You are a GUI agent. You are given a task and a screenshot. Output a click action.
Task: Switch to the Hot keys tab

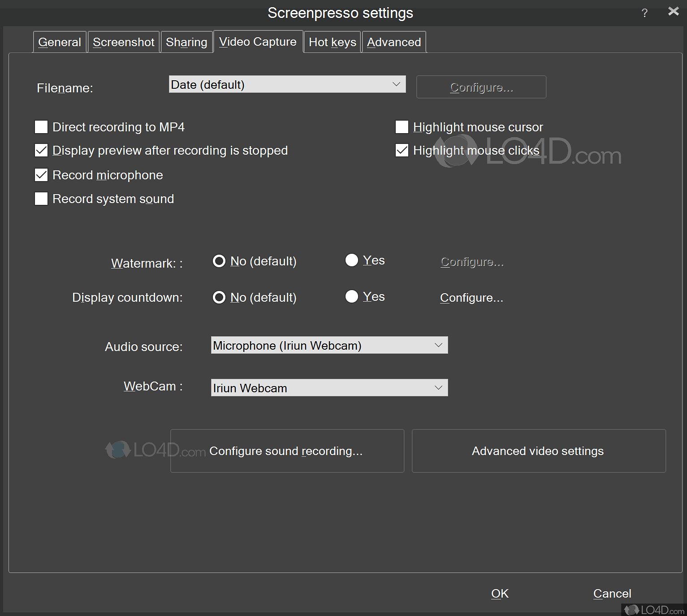[332, 42]
